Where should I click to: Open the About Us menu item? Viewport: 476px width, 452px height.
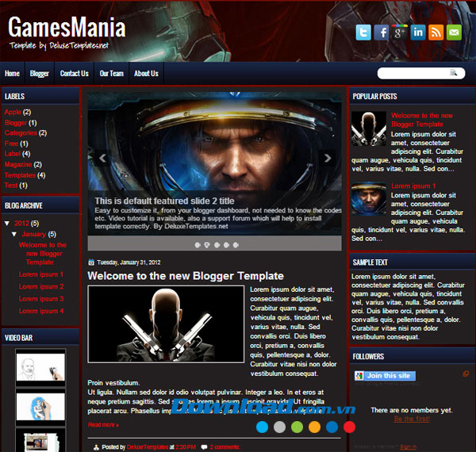click(146, 74)
